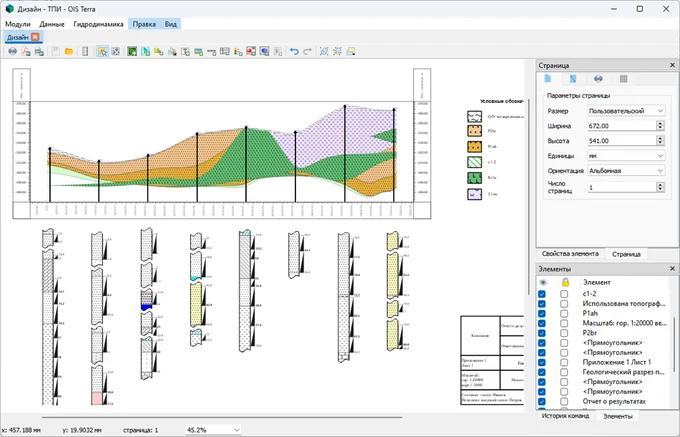Click the Redo arrow in the toolbar
The image size is (680, 437).
click(308, 51)
